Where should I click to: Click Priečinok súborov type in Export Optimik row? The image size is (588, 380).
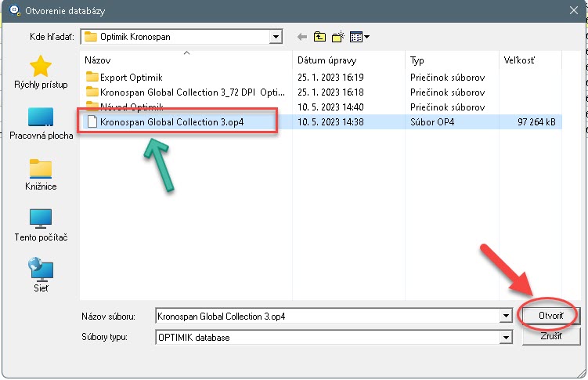[447, 78]
